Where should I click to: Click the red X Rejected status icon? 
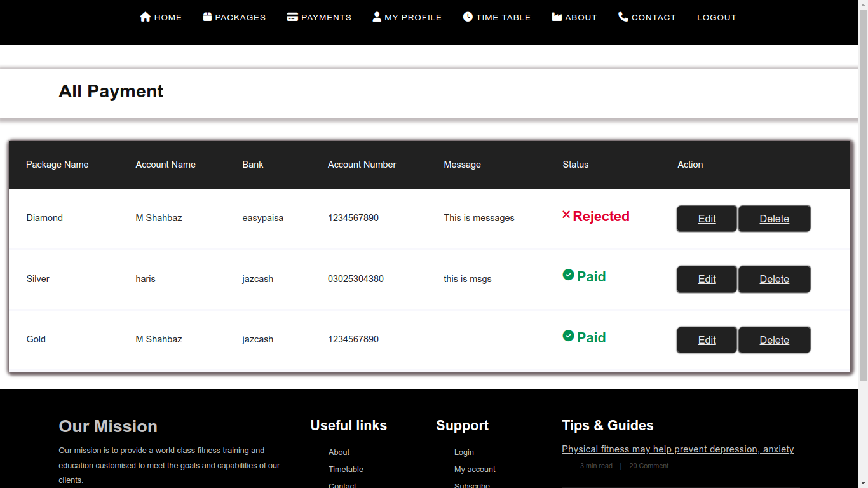coord(566,215)
